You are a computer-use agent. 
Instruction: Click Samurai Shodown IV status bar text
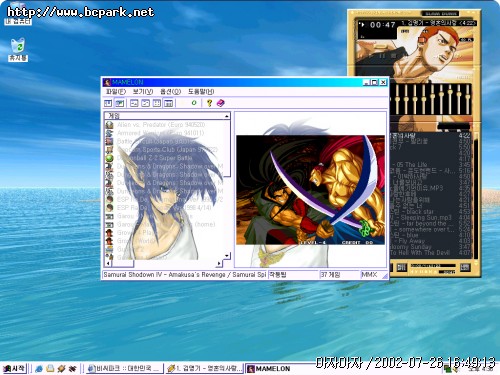pyautogui.click(x=185, y=275)
